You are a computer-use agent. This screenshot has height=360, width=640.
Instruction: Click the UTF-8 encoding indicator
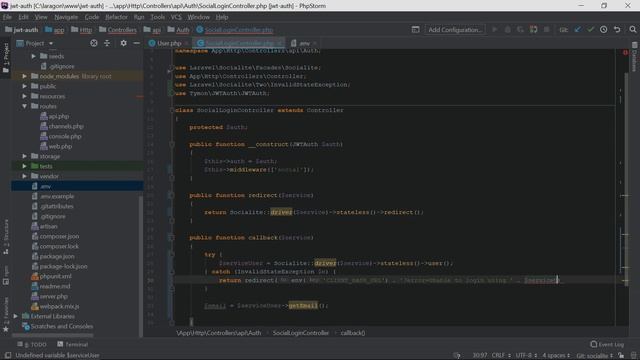[526, 355]
